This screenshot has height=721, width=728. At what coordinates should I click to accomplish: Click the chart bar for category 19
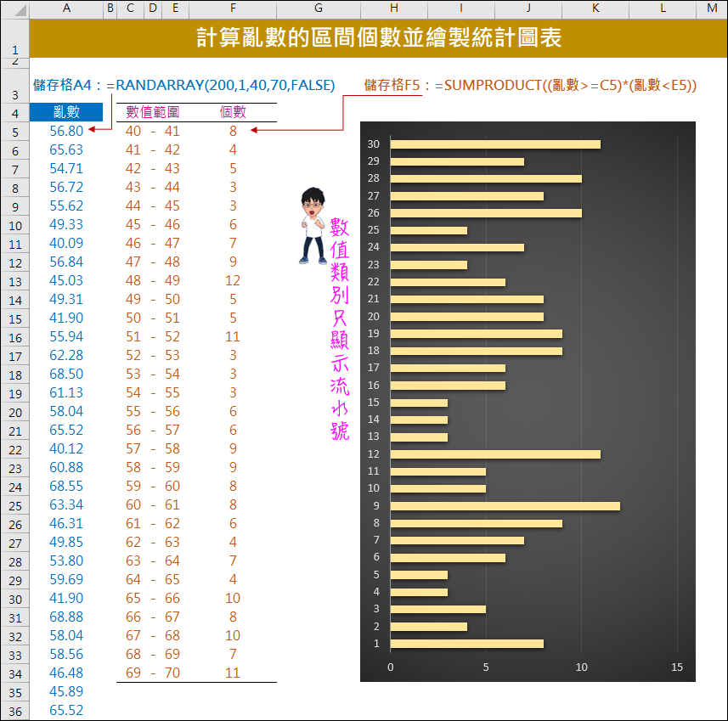[477, 334]
